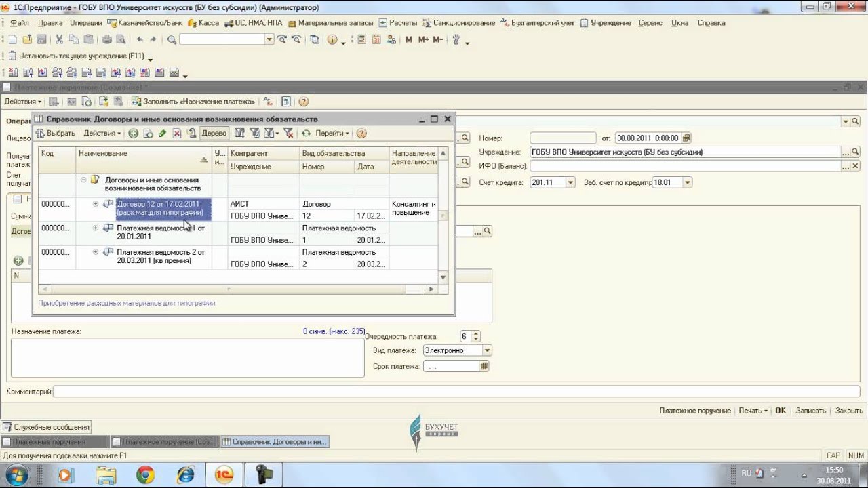Collapse the Договоры и иные основания folder
868x488 pixels.
[83, 180]
